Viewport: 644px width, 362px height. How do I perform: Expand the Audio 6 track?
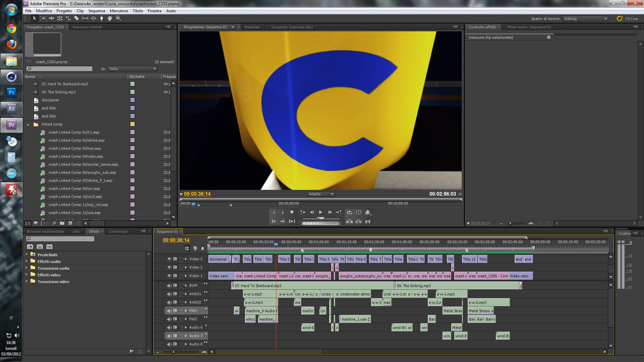click(x=186, y=327)
